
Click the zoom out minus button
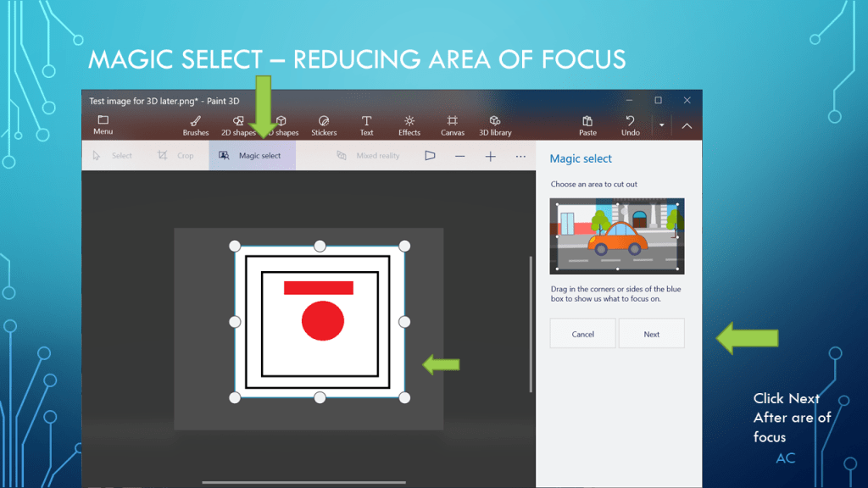pyautogui.click(x=459, y=156)
